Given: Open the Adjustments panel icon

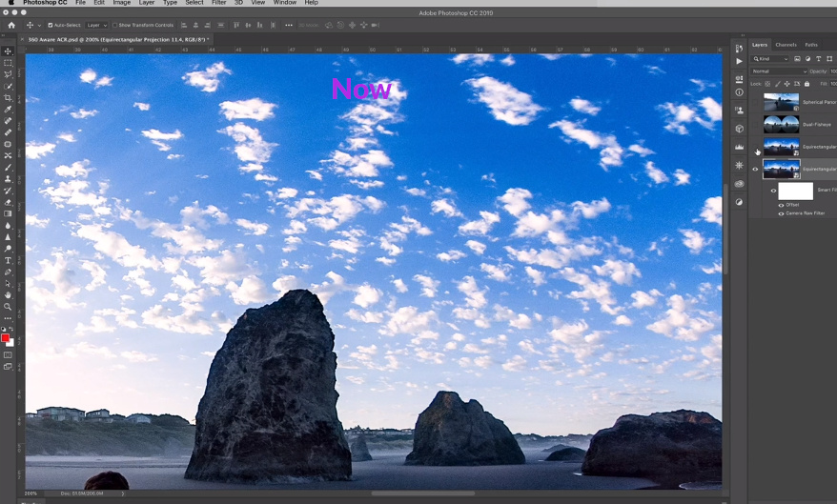Looking at the screenshot, I should (739, 202).
